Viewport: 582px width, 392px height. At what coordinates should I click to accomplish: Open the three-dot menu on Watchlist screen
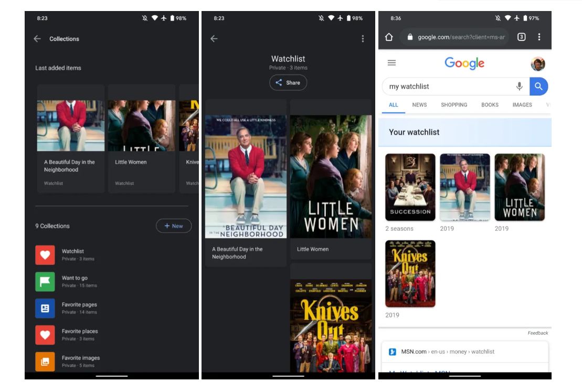[x=363, y=39]
